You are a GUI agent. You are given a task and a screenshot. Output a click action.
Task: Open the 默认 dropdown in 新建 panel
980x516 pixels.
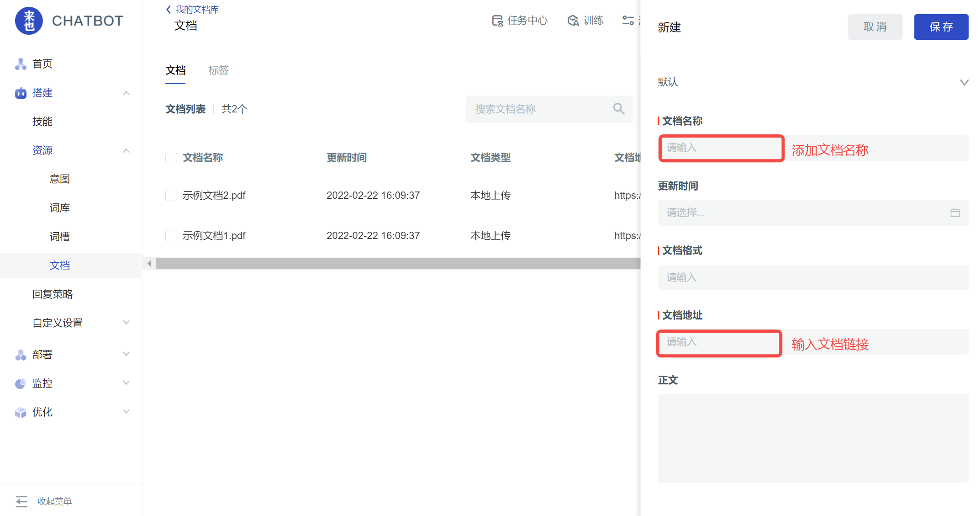(x=813, y=82)
